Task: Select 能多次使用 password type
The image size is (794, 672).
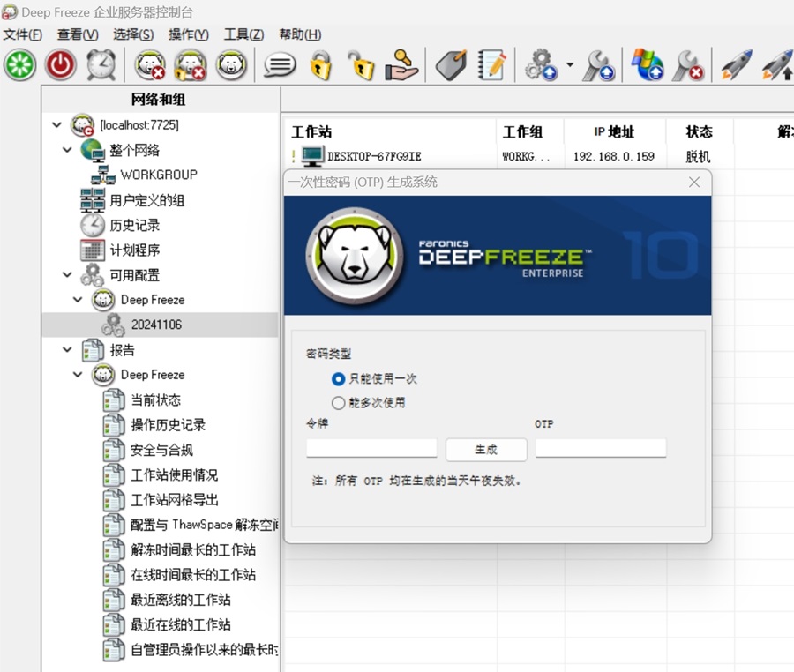Action: (x=338, y=403)
